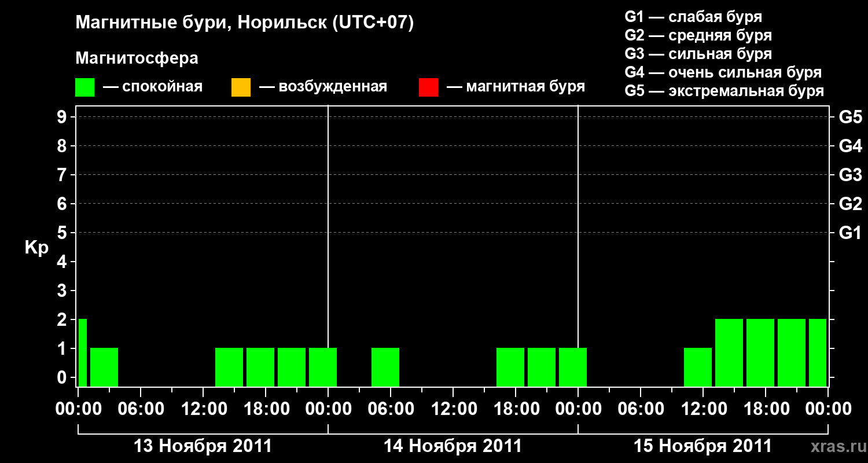This screenshot has width=868, height=463.
Task: Click the orange 'возбужденная' legend swatch
Action: [241, 87]
